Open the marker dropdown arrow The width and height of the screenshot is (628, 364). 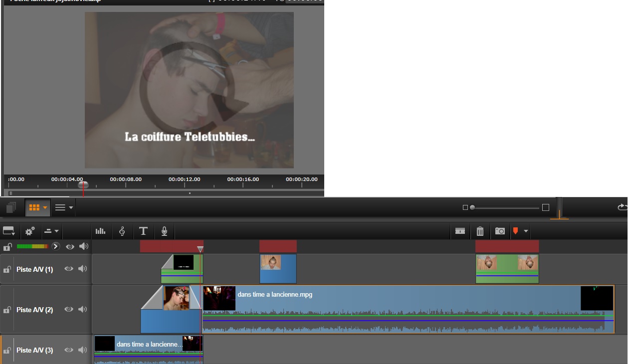pyautogui.click(x=526, y=231)
